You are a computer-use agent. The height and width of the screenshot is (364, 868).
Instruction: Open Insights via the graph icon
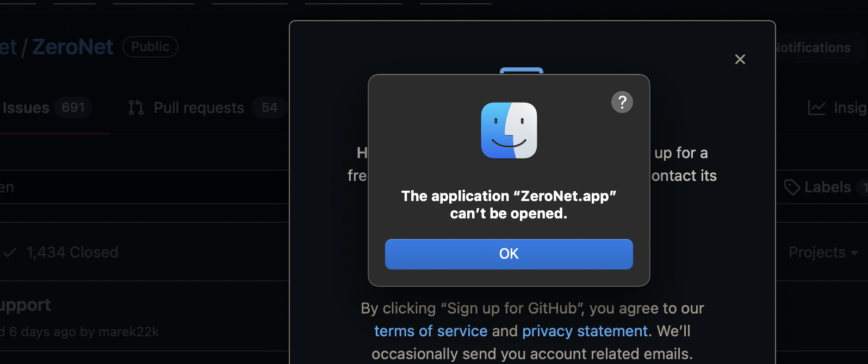click(816, 108)
